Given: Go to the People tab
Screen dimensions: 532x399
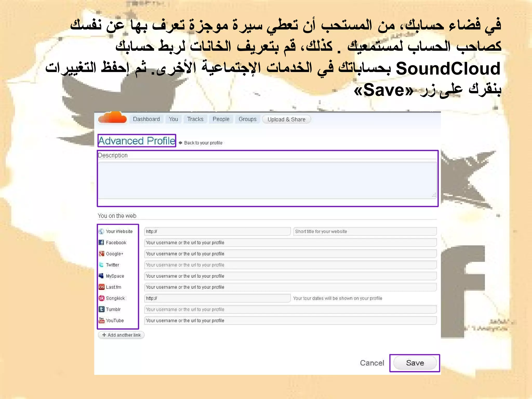Looking at the screenshot, I should click(x=221, y=119).
